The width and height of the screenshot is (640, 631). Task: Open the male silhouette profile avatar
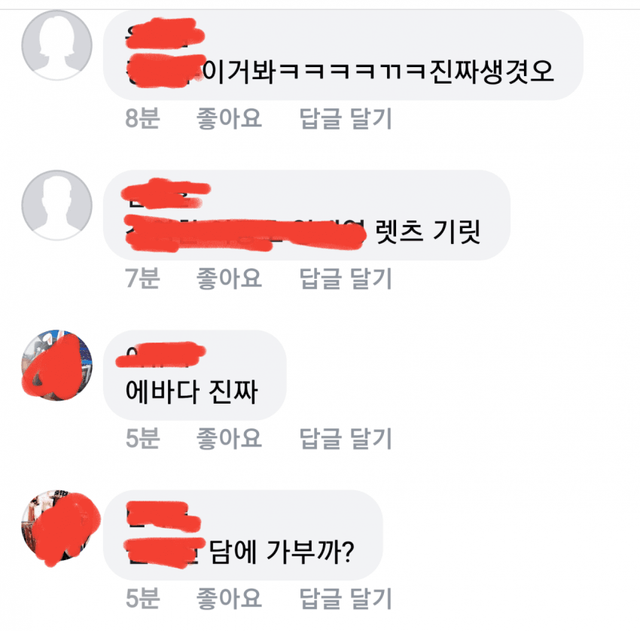coord(57,205)
